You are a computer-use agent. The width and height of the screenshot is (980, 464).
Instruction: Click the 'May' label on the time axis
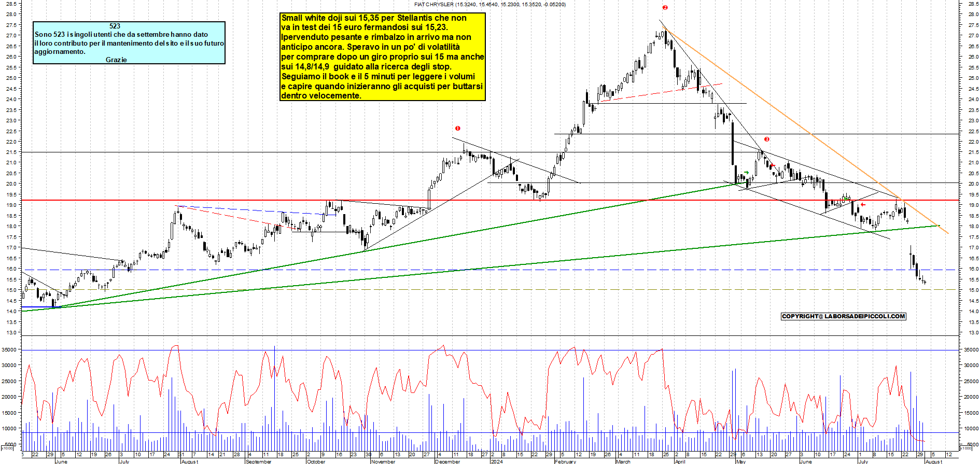(x=741, y=461)
